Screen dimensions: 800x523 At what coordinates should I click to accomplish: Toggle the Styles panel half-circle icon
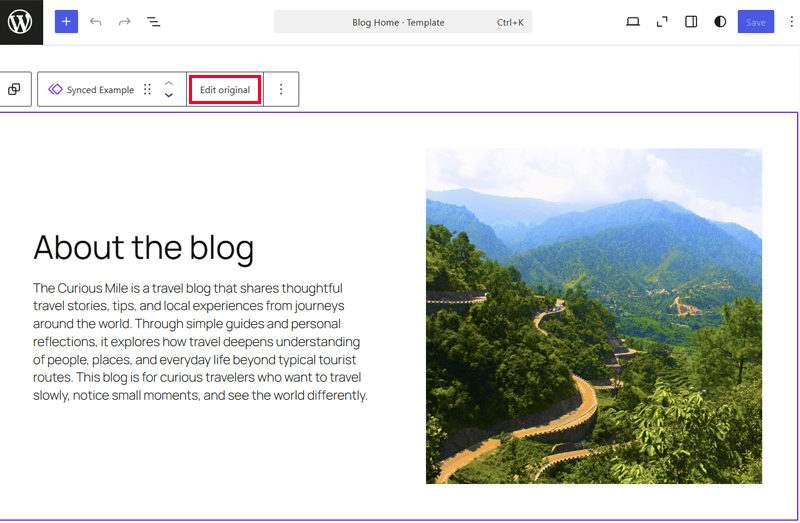coord(720,22)
